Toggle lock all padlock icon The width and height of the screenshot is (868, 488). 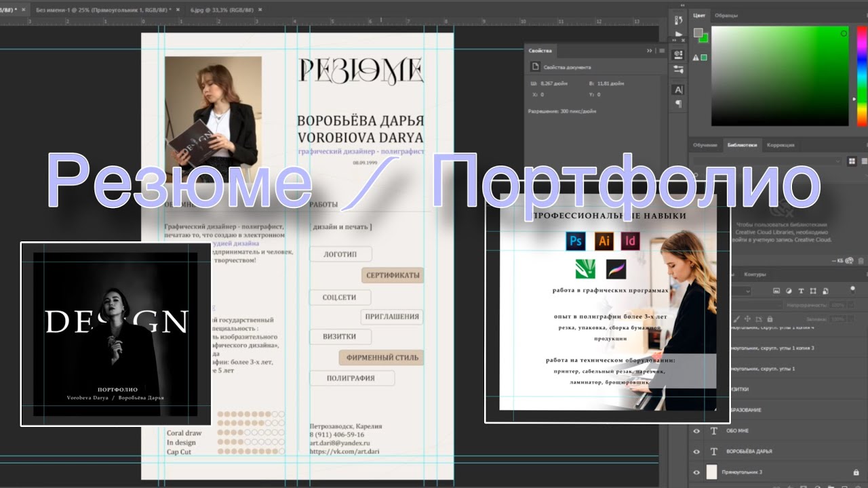click(x=770, y=319)
